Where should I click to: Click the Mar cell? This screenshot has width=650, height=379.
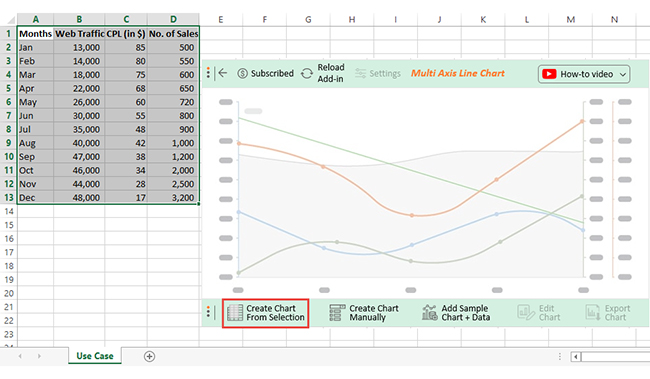36,75
